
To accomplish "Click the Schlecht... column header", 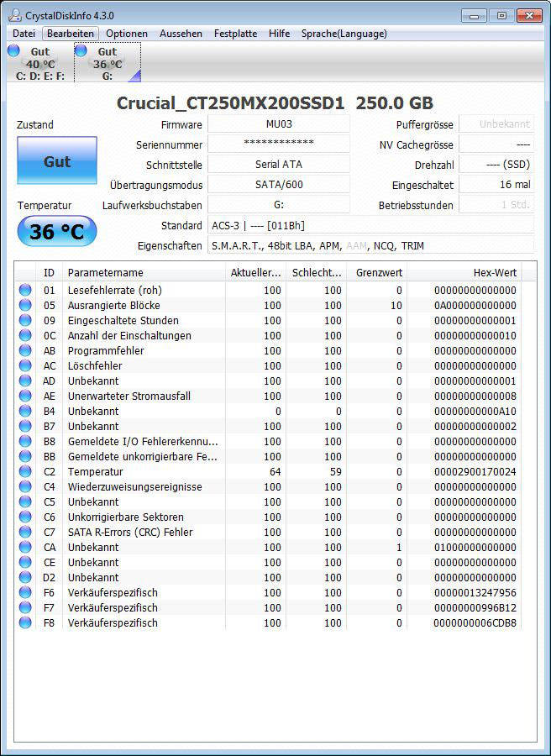I will 316,272.
